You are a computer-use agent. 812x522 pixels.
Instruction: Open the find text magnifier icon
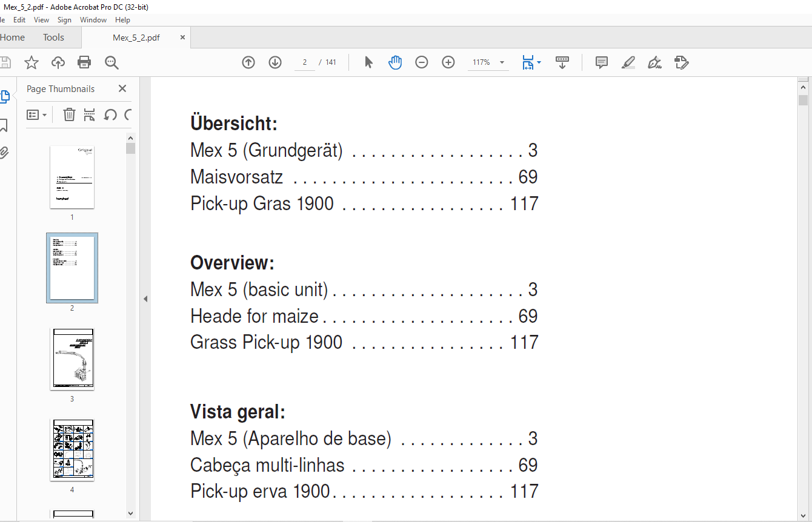tap(111, 62)
